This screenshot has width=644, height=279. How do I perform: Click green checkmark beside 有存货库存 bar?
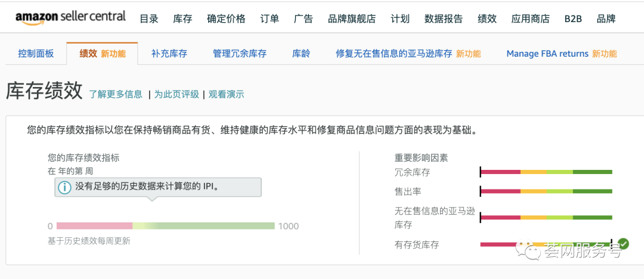point(623,244)
